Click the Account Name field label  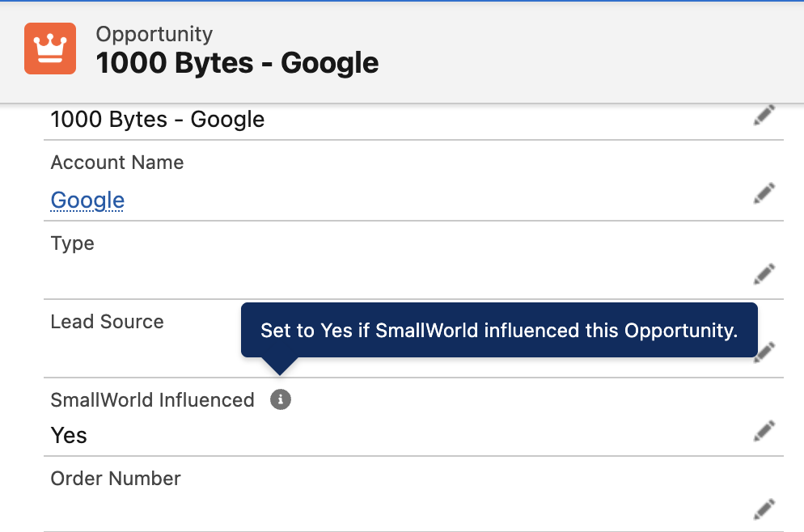pyautogui.click(x=117, y=163)
